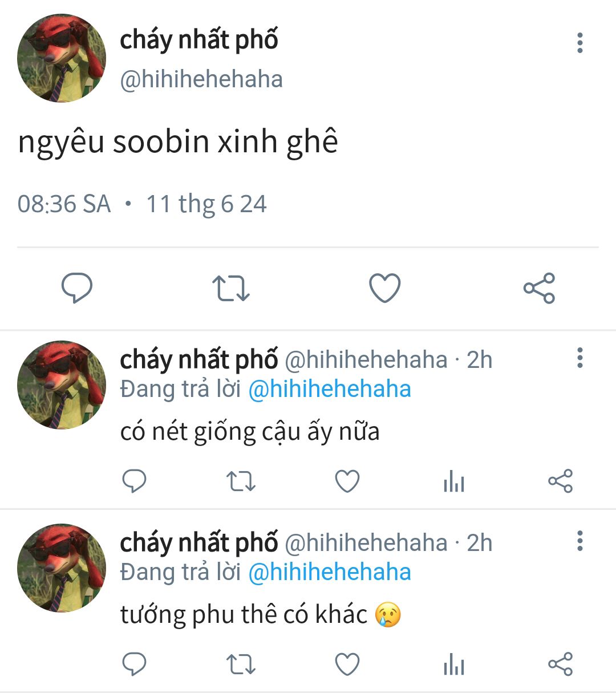This screenshot has width=616, height=693.
Task: Retweet the main 'ngyêu soobin xinh ghê' tweet
Action: pos(231,288)
